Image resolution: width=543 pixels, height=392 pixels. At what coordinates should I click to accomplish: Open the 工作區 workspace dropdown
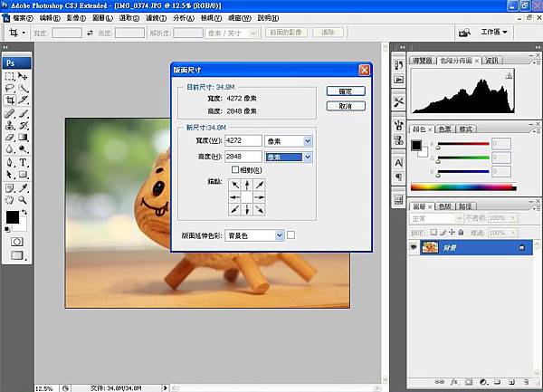coord(494,33)
